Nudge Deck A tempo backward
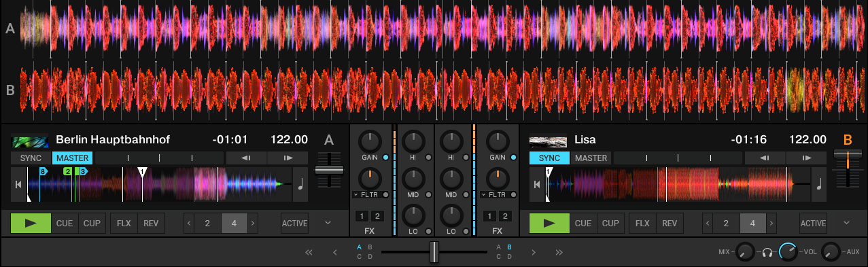The height and width of the screenshot is (267, 868). (x=246, y=158)
